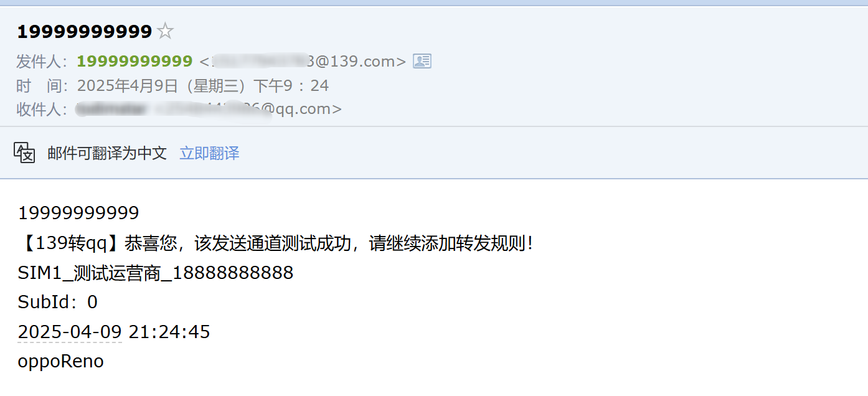This screenshot has width=868, height=396.
Task: Click the green sender name 19999999999
Action: click(x=134, y=61)
